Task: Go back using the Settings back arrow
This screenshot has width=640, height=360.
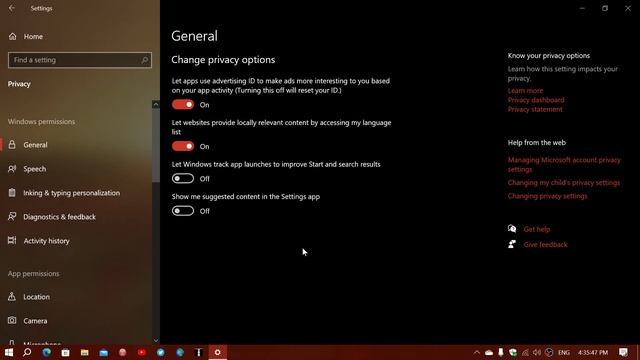Action: coord(12,8)
